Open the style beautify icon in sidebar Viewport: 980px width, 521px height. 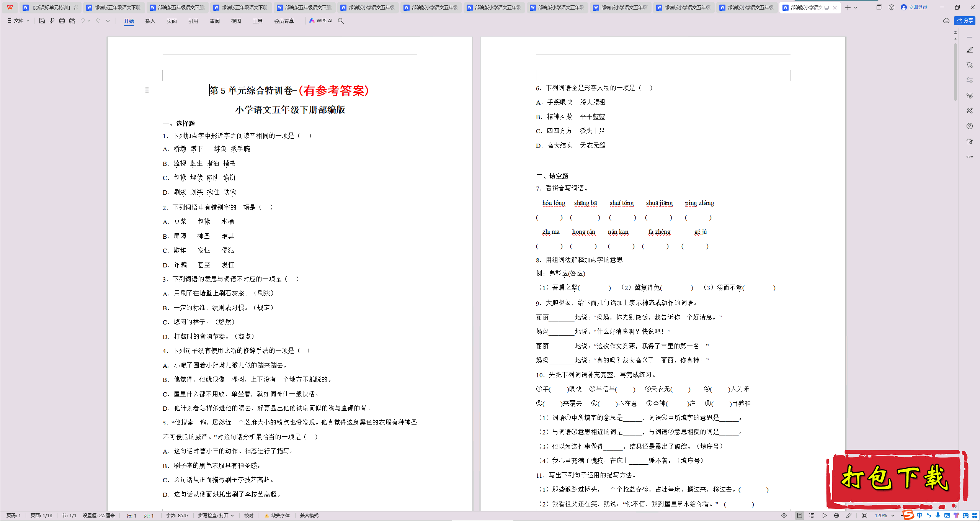(x=970, y=95)
